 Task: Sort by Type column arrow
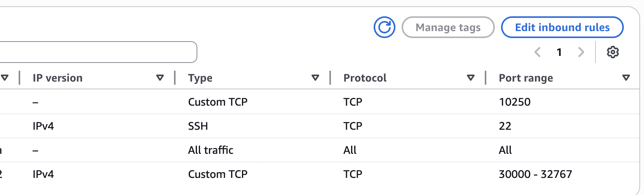coord(315,78)
